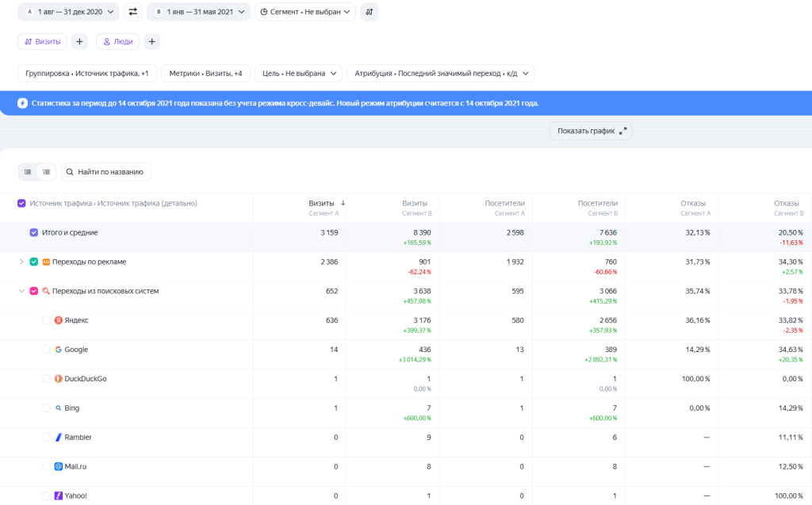Uncheck Переходы из поисковых систем checkbox
The width and height of the screenshot is (812, 505).
(x=33, y=291)
